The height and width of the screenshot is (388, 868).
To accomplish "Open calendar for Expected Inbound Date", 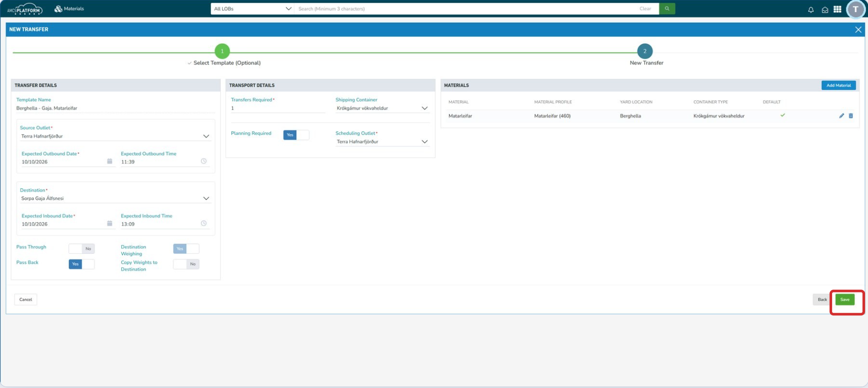I will point(110,224).
